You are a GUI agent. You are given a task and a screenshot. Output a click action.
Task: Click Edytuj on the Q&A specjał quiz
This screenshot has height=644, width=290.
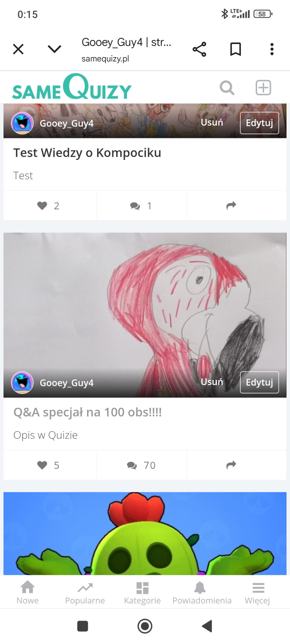pyautogui.click(x=259, y=382)
